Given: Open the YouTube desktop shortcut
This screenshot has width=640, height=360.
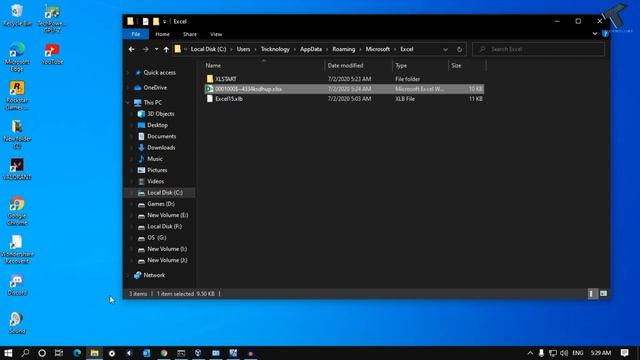Looking at the screenshot, I should [52, 54].
